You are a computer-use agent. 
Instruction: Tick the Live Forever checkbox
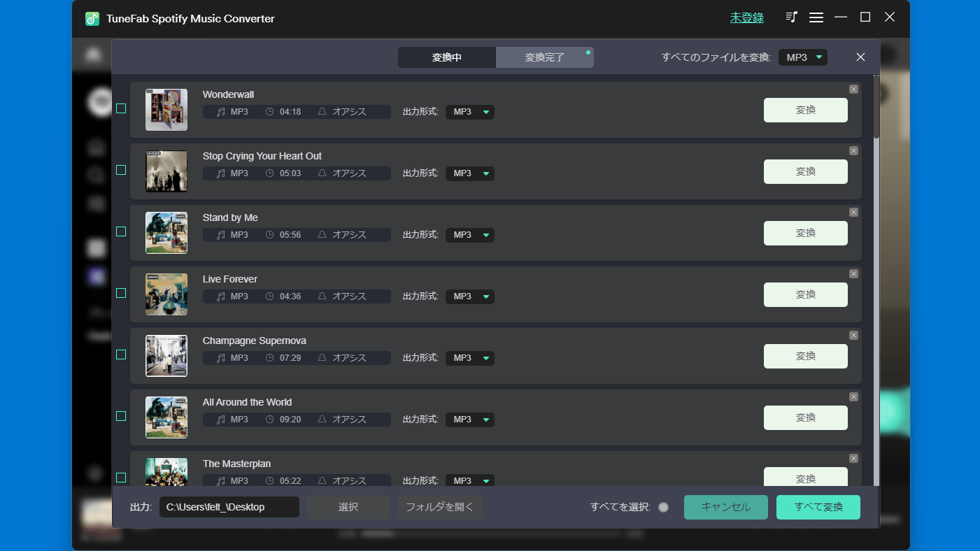tap(121, 293)
